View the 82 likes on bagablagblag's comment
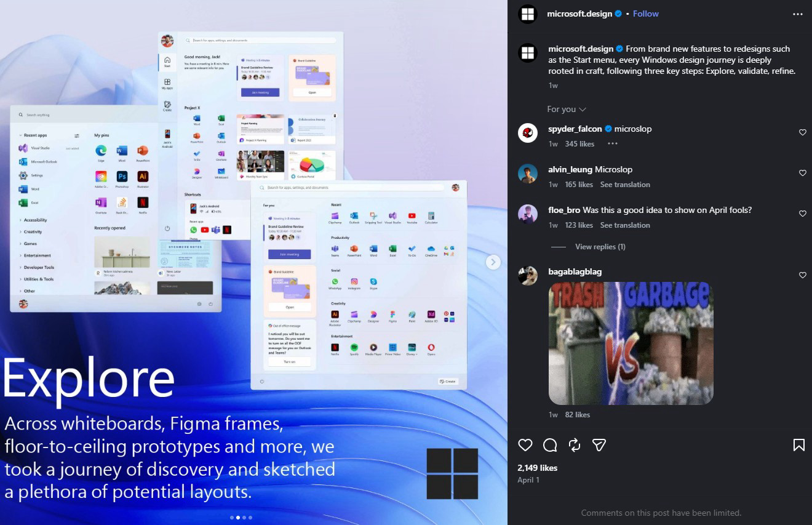Screen dimensions: 812x525 pos(577,415)
